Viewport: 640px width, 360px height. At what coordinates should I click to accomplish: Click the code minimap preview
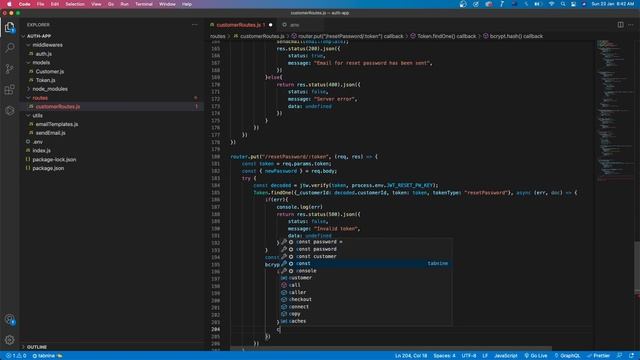click(x=614, y=110)
